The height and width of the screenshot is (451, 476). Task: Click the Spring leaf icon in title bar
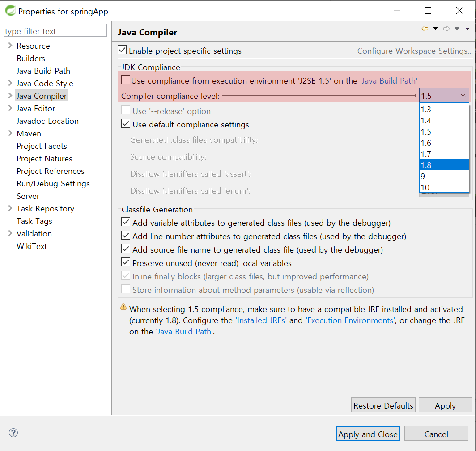click(x=10, y=11)
